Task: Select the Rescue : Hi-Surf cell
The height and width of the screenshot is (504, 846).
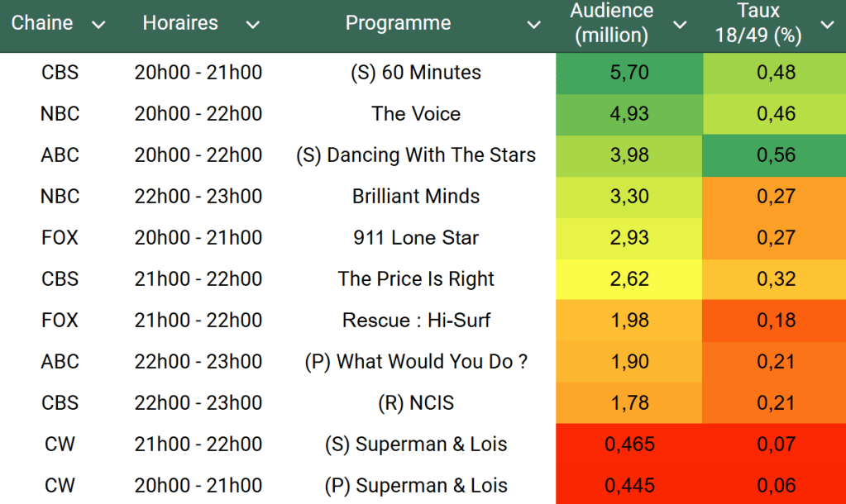Action: pyautogui.click(x=416, y=321)
